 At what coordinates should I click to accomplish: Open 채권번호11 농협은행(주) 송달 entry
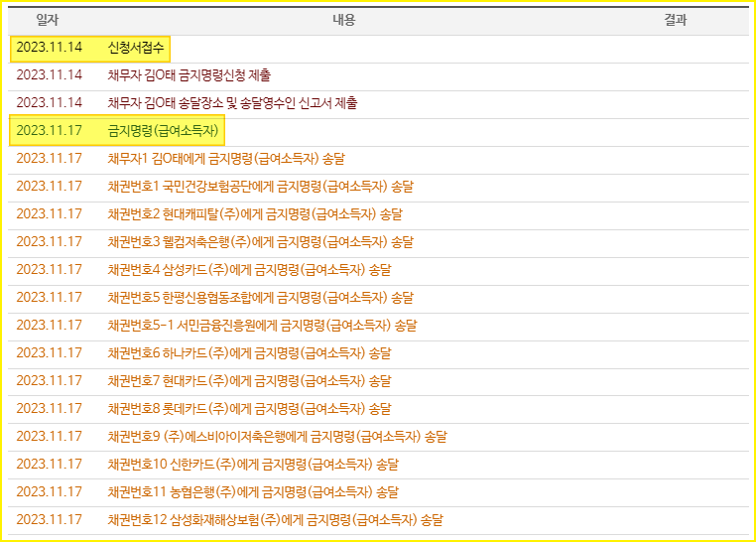253,492
